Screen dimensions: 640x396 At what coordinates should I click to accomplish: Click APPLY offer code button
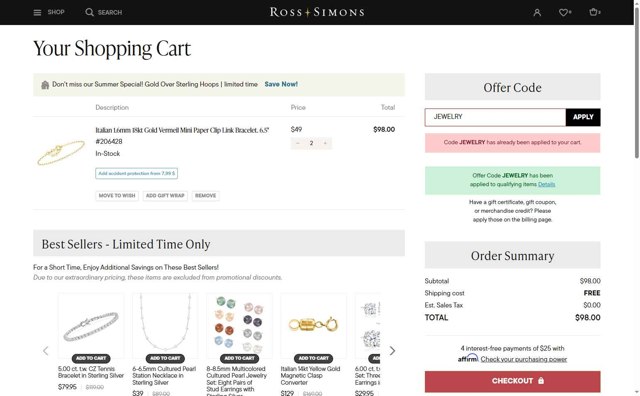[583, 117]
